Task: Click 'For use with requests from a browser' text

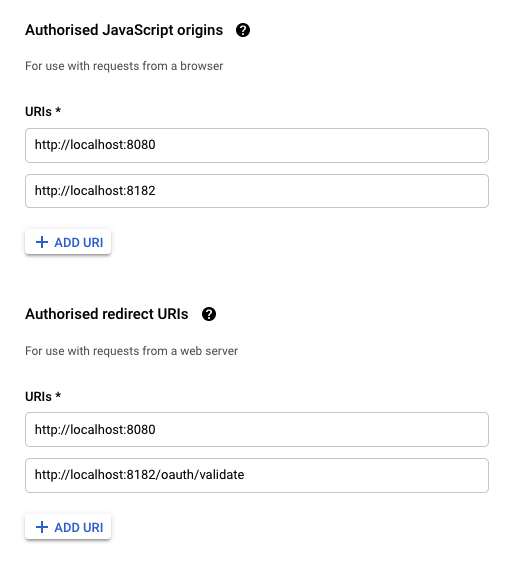Action: pyautogui.click(x=124, y=66)
